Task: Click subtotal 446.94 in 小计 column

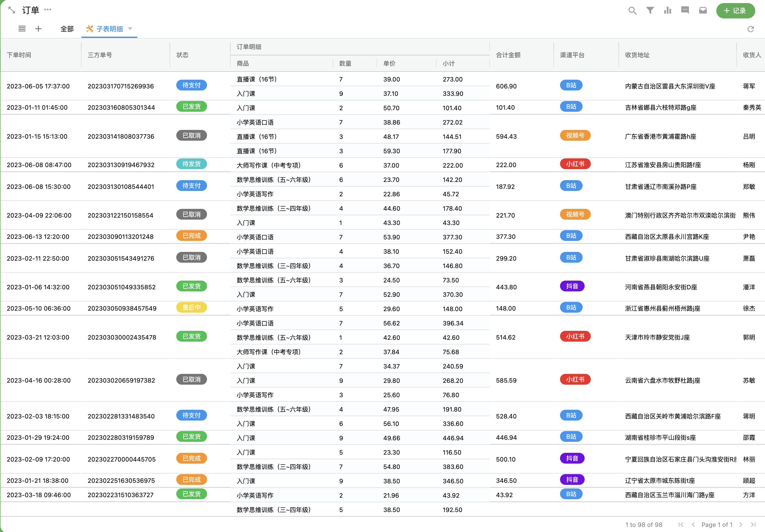Action: 453,438
